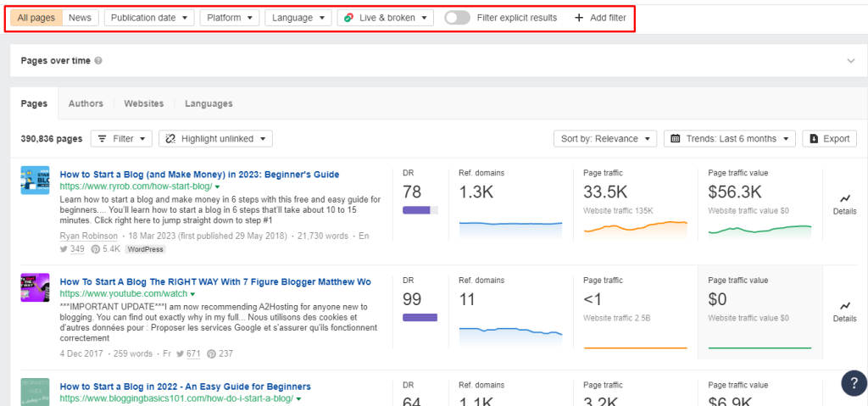Open the Matthew Woodward blog video title
Viewport: 868px width, 406px height.
pos(215,282)
